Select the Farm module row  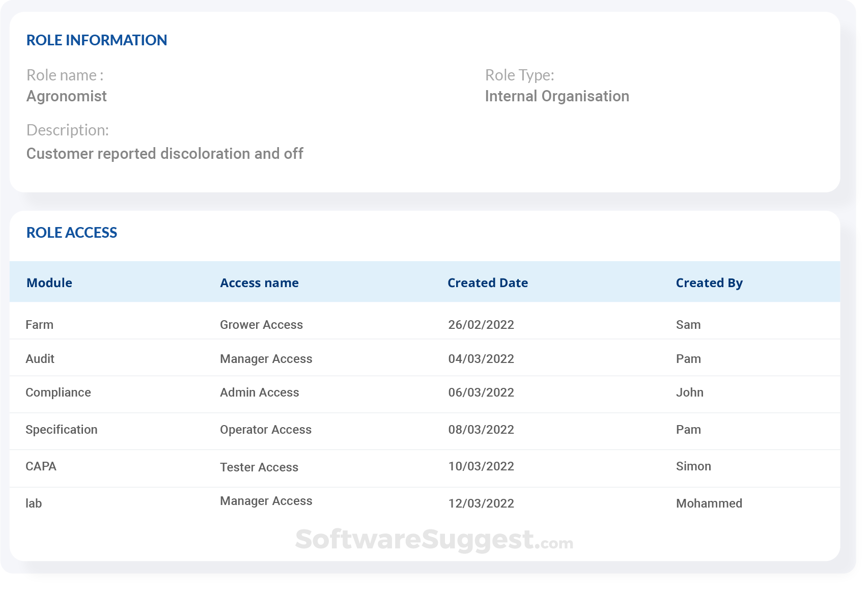coord(39,324)
